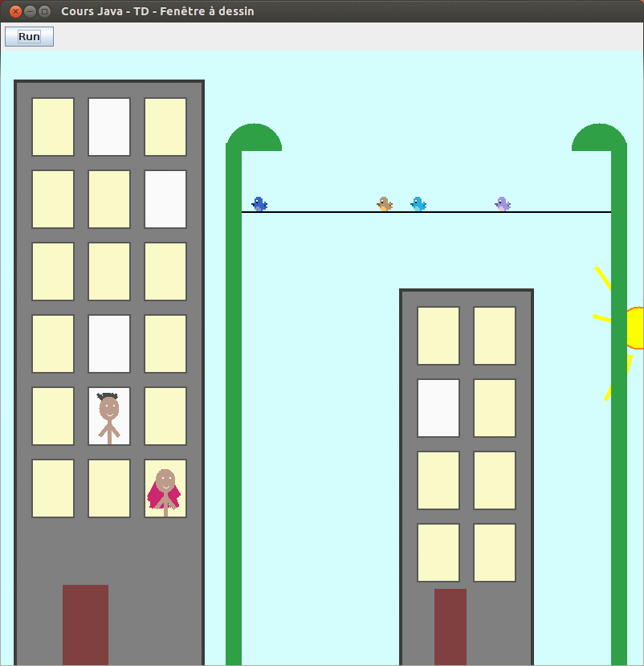Select the light blue bird on the wire
Viewport: 644px width, 666px height.
[x=418, y=204]
